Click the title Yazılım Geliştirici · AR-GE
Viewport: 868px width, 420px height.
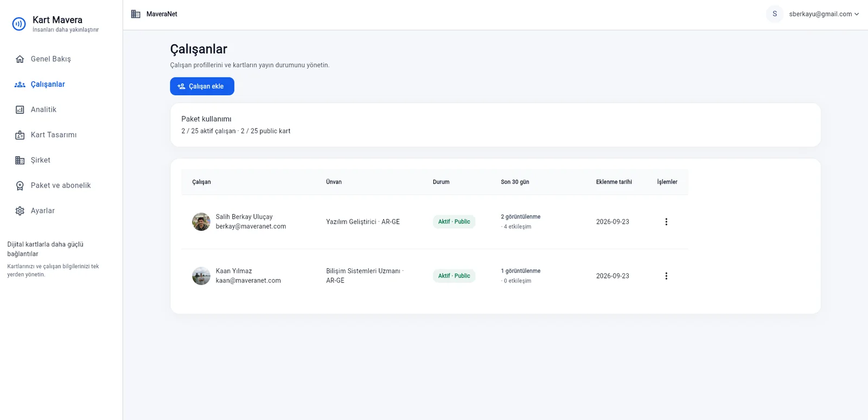[x=363, y=222]
